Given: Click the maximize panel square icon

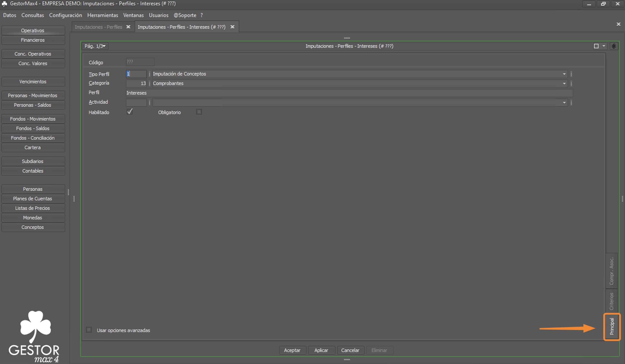Looking at the screenshot, I should [596, 46].
